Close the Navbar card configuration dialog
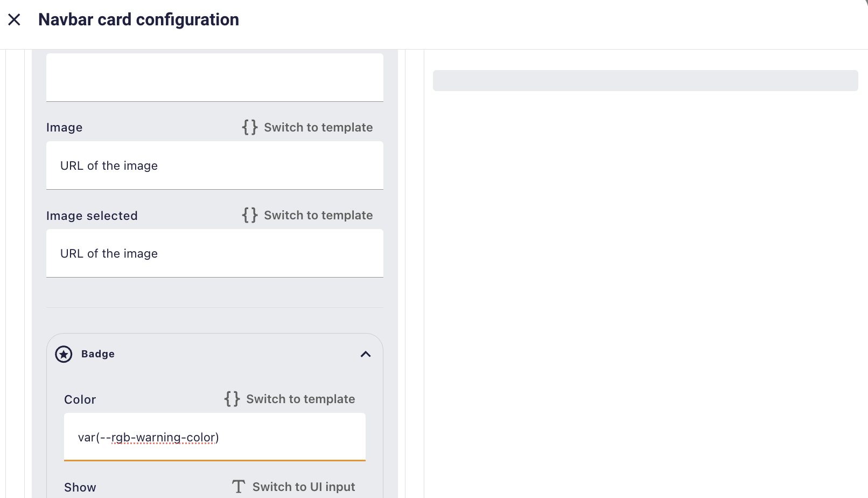 point(15,20)
